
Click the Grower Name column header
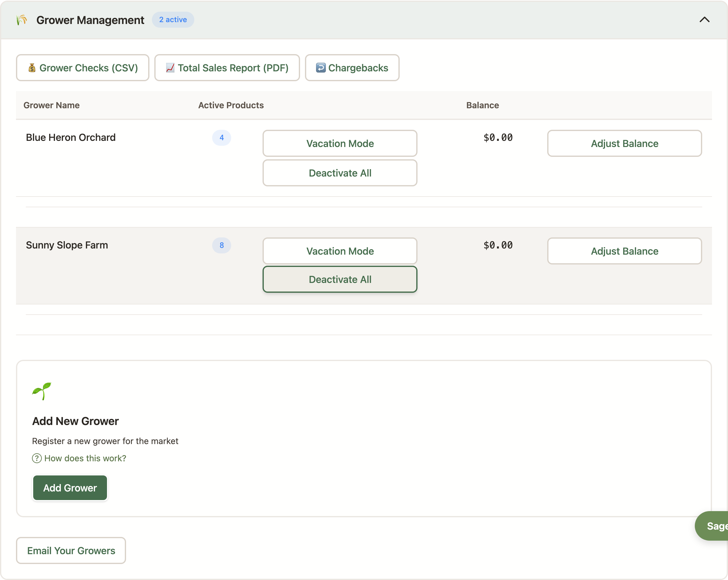coord(52,105)
